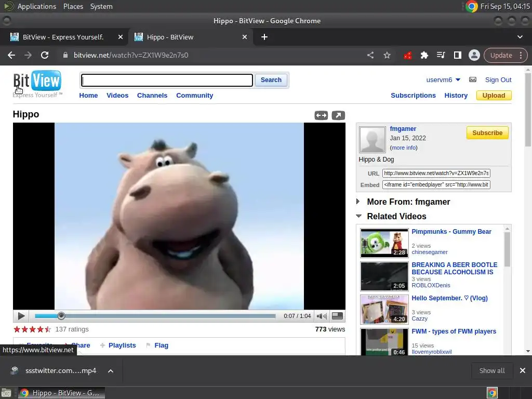Click the Search button

(271, 80)
